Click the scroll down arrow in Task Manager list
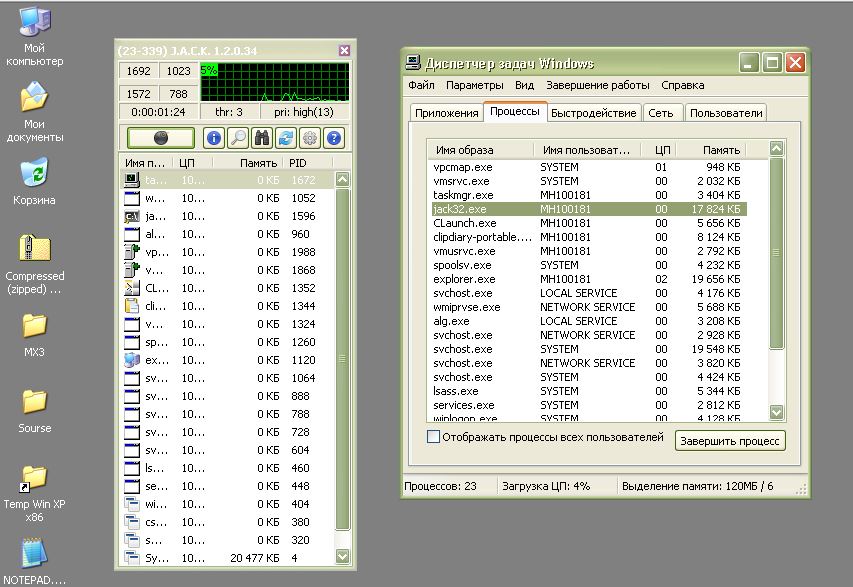The image size is (853, 587). (777, 412)
